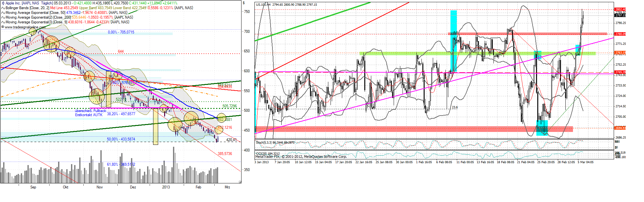Viewport: 644px width, 202px height.
Task: Click the red 2763.19 price tag
Action: pos(620,53)
